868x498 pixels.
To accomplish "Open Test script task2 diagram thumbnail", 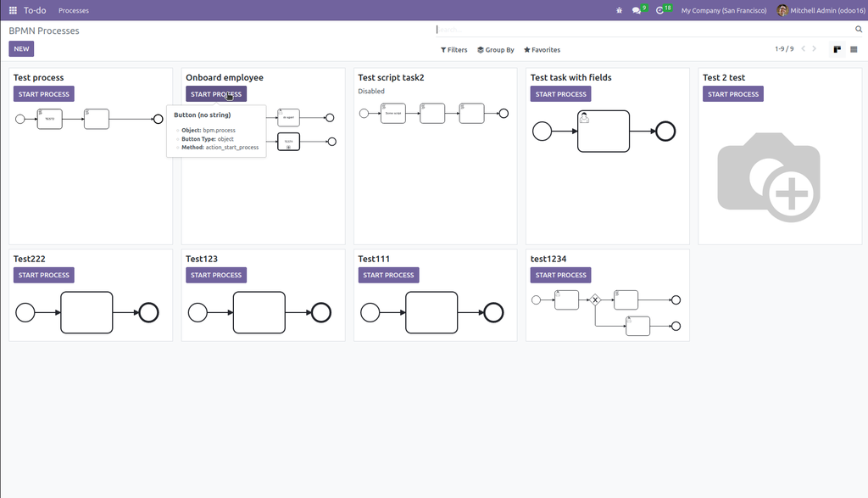I will tap(433, 114).
